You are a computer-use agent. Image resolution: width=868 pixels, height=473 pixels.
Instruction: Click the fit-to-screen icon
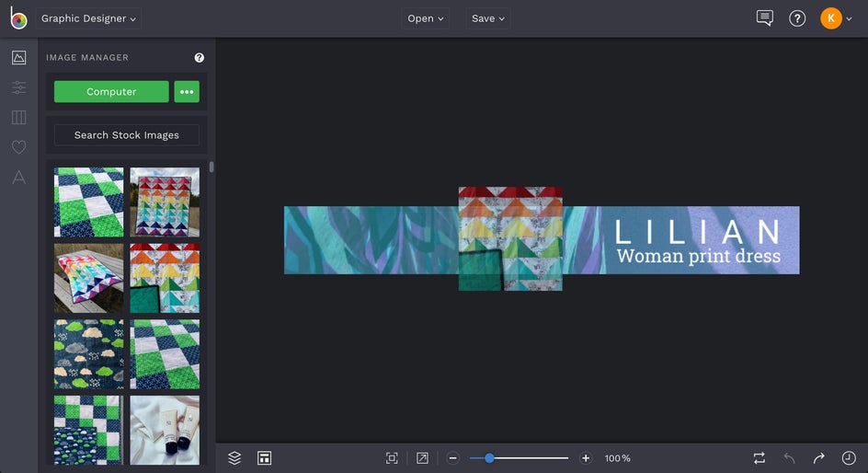392,458
